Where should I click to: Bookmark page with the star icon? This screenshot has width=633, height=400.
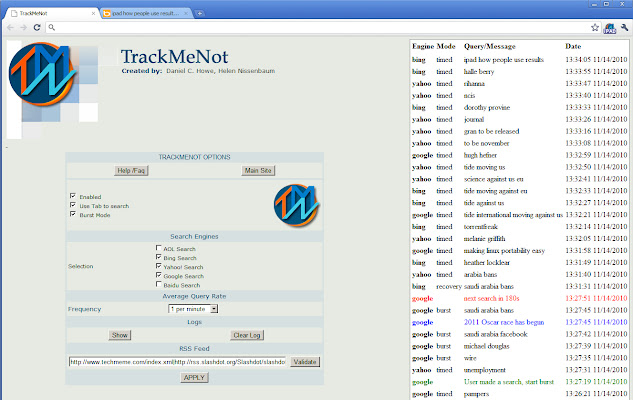point(595,27)
